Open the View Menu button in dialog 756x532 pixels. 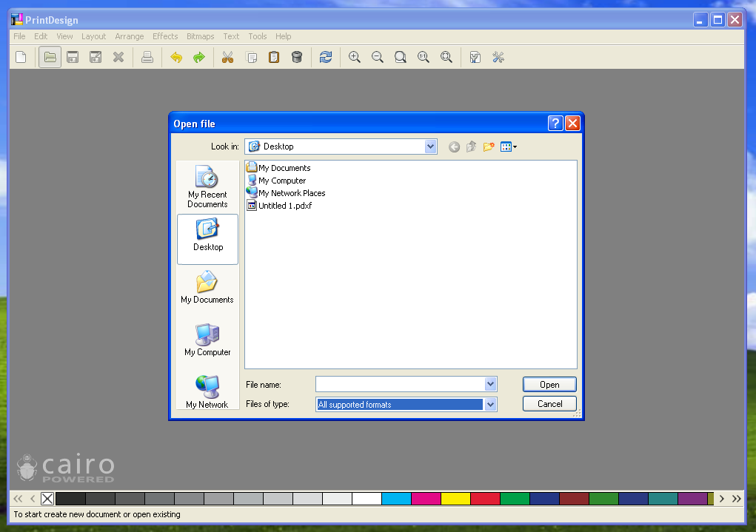click(x=509, y=147)
